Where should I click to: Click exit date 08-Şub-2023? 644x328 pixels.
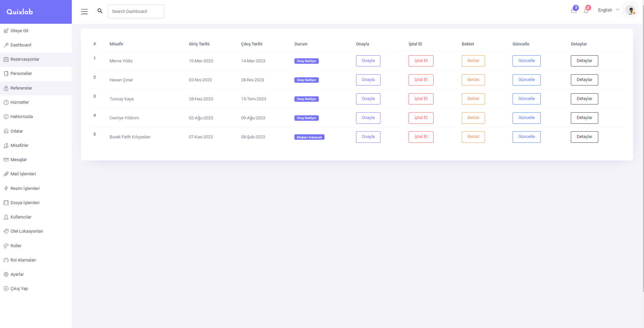point(253,137)
